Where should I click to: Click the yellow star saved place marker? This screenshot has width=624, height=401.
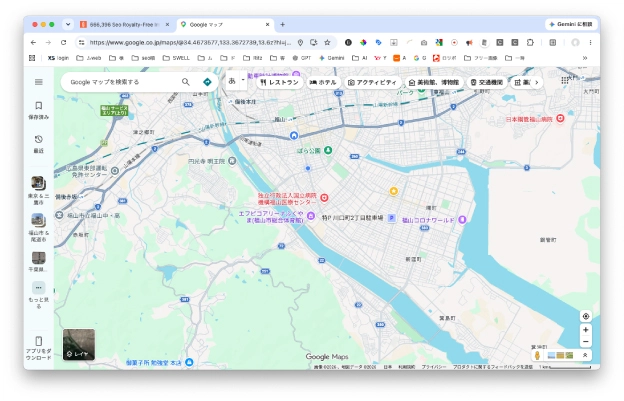tap(394, 191)
